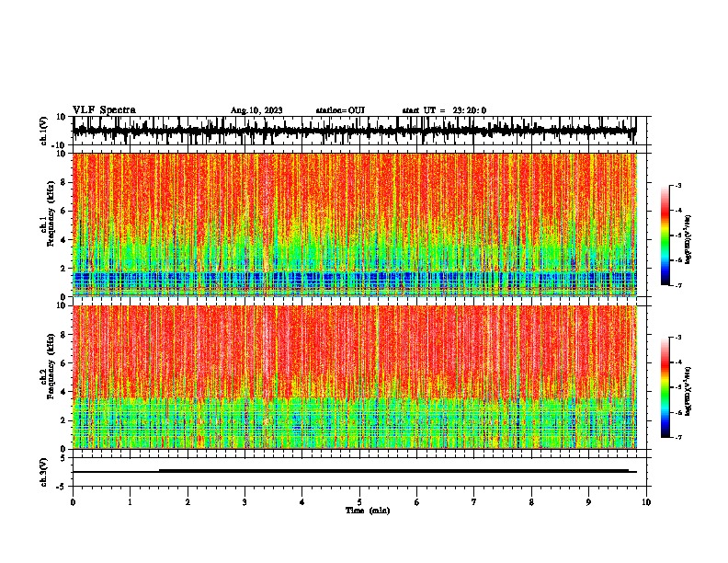Select the ch.1 "Frequency (kHz)" axis label

click(51, 214)
